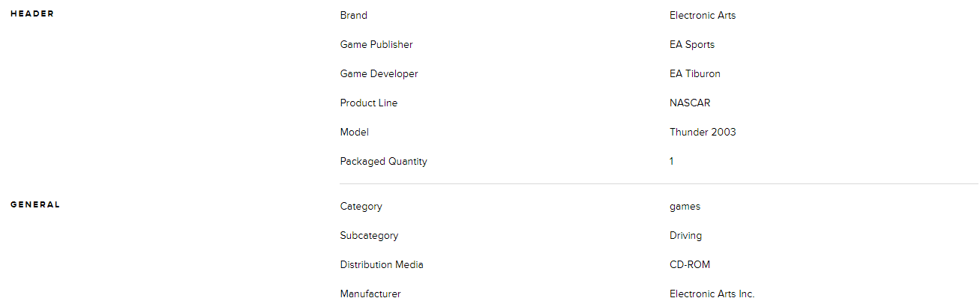The width and height of the screenshot is (980, 304).
Task: Click the Packaged Quantity label
Action: [383, 161]
